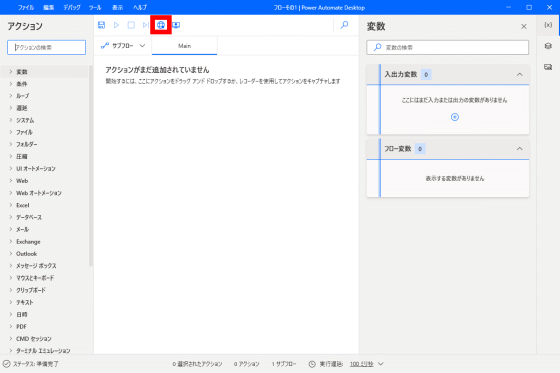Expand the 日時 action group

click(x=11, y=314)
